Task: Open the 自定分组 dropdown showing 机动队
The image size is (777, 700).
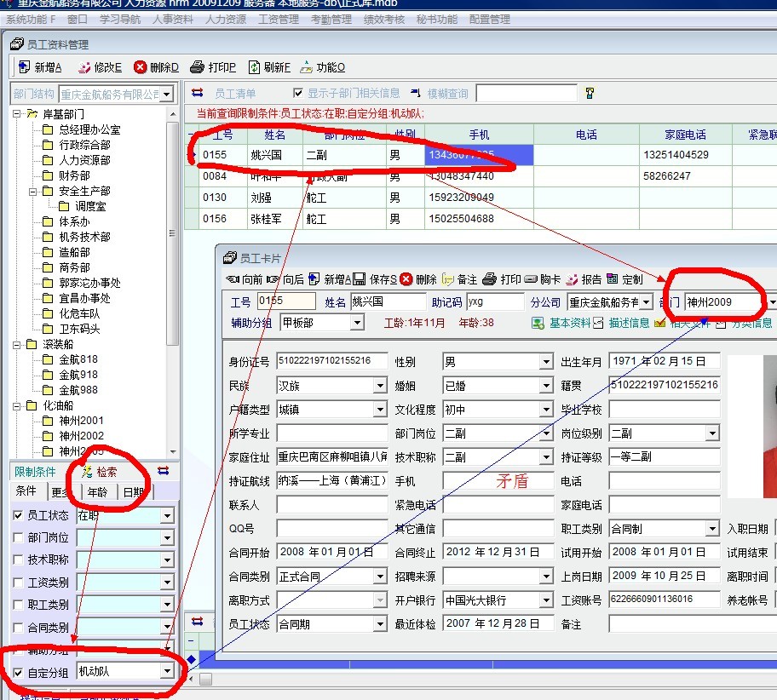Action: [167, 672]
